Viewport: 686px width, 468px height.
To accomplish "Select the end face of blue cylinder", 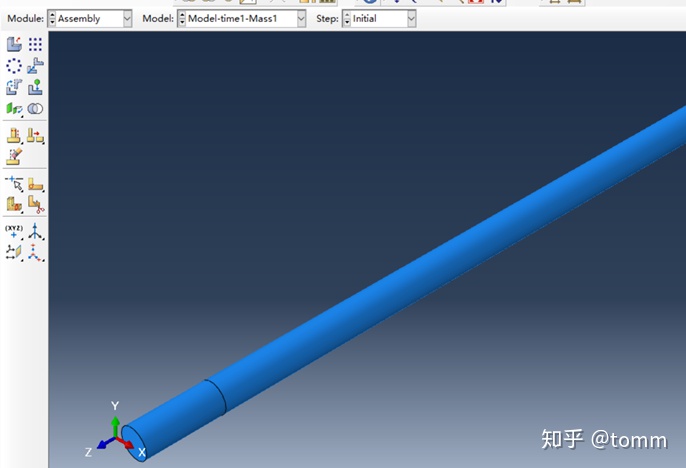I will (134, 443).
